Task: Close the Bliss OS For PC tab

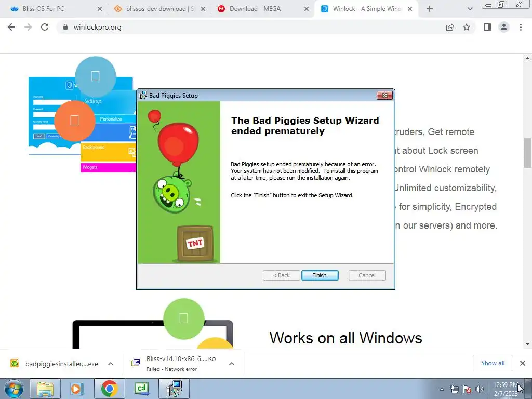Action: (99, 9)
